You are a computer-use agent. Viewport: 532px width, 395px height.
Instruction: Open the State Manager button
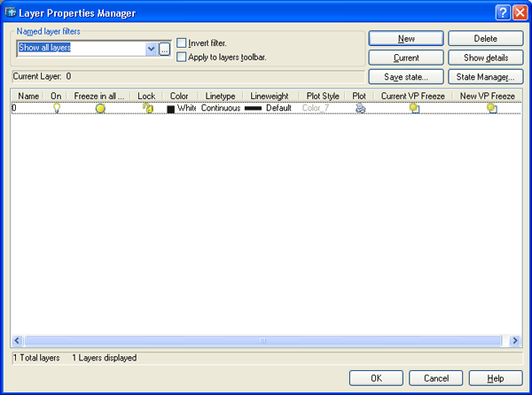click(485, 78)
